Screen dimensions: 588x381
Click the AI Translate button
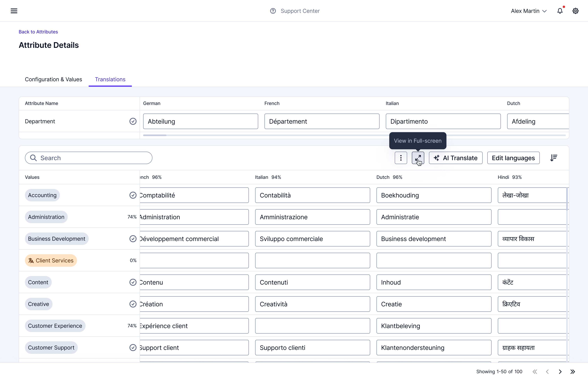(x=456, y=158)
